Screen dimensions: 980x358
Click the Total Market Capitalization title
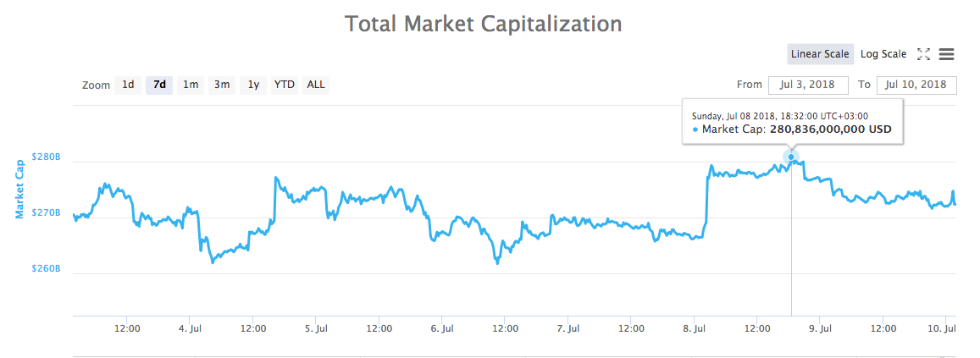tap(484, 24)
